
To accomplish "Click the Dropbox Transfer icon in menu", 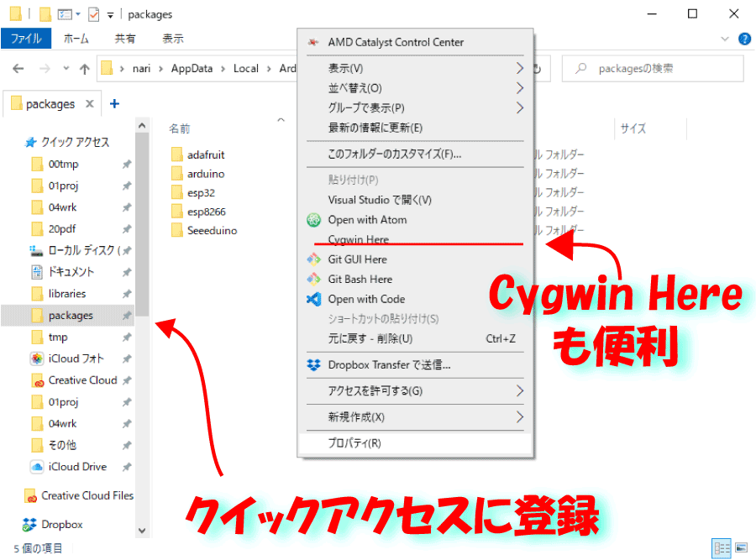I will click(313, 364).
